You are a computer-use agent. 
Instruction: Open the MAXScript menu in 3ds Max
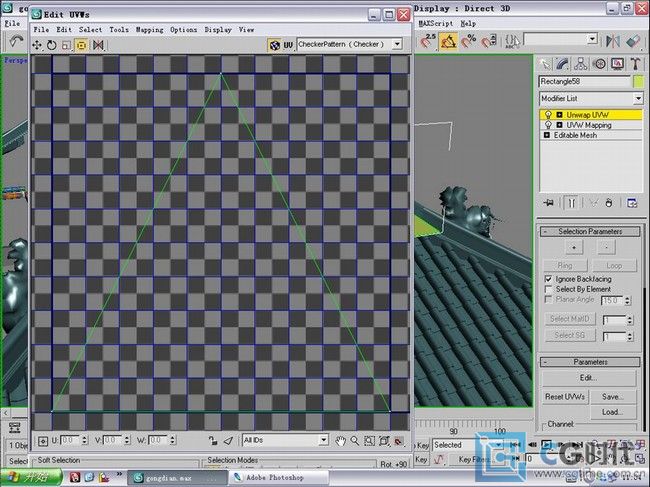pyautogui.click(x=436, y=24)
